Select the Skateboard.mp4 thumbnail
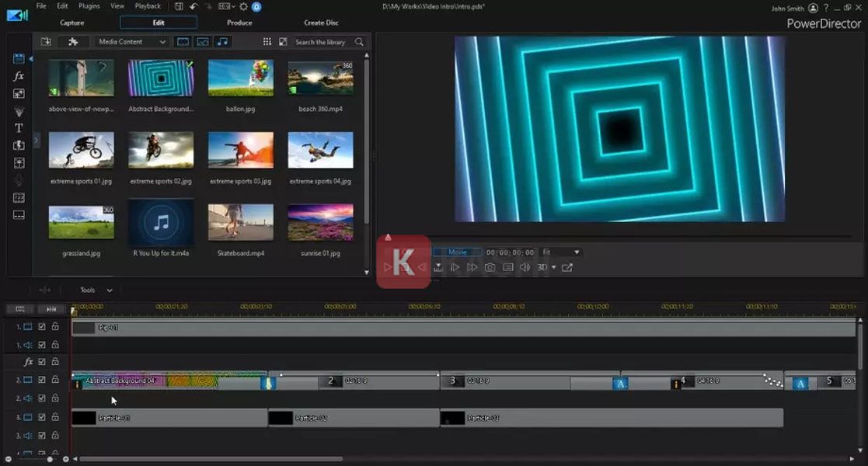Image resolution: width=868 pixels, height=466 pixels. pos(241,222)
